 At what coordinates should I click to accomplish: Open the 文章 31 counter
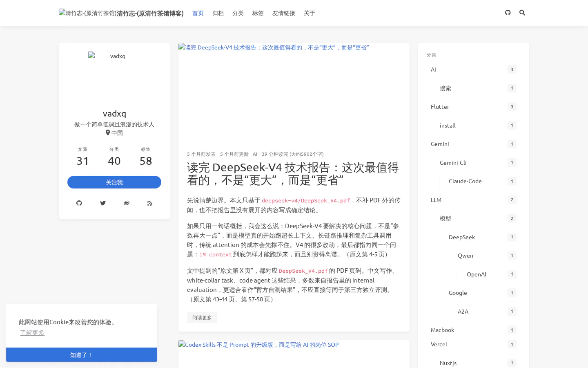point(82,157)
